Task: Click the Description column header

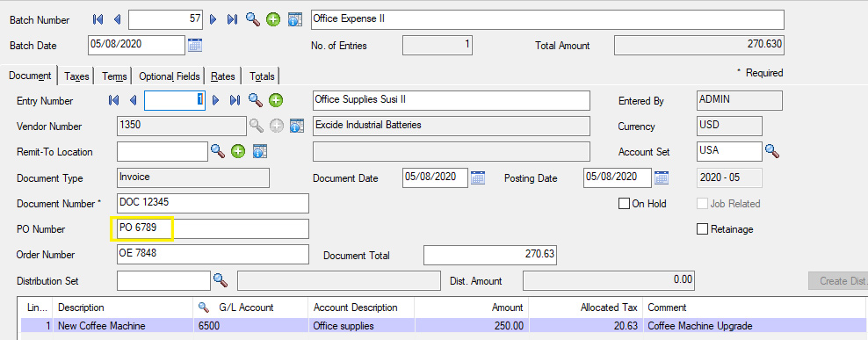Action: click(x=124, y=307)
